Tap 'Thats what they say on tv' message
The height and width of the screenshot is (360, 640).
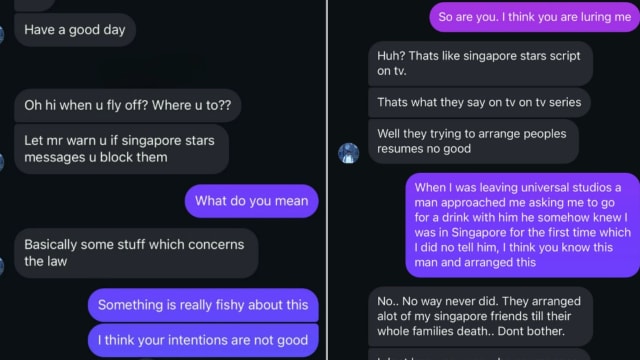479,102
